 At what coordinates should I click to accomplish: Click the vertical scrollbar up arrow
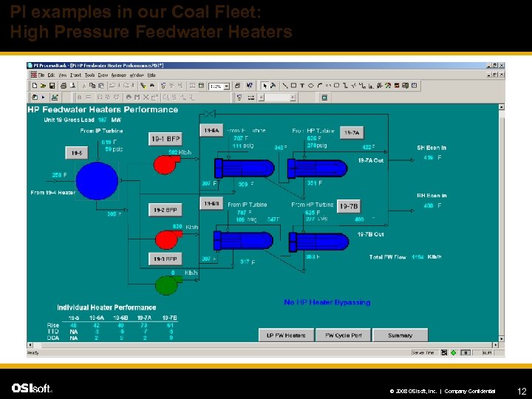click(x=502, y=107)
